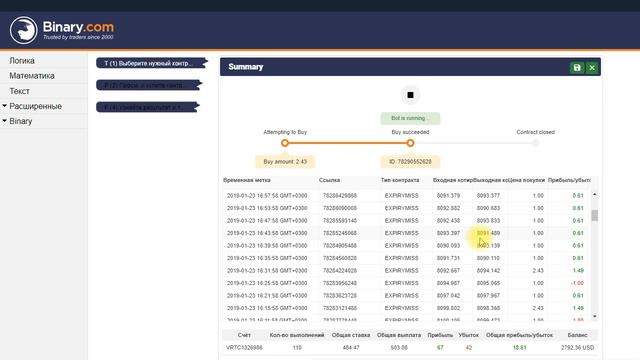The height and width of the screenshot is (360, 640).
Task: Select the trade row timestamped 16:43:58
Action: click(x=406, y=233)
